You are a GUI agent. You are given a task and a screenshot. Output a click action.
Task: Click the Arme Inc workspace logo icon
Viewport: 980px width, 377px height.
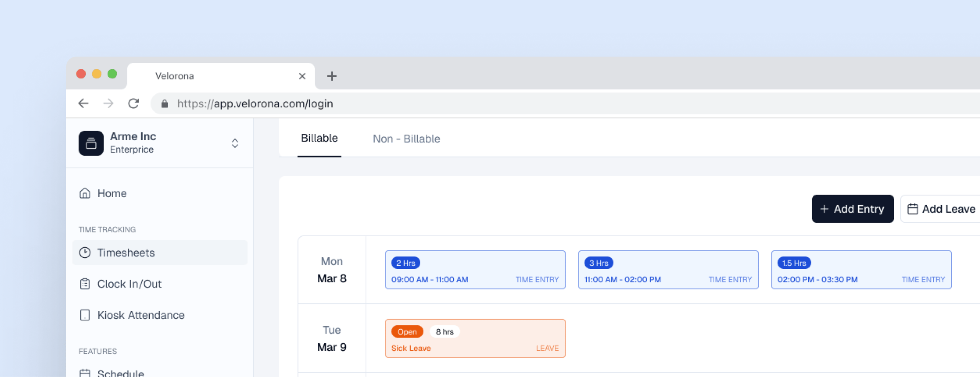(91, 143)
